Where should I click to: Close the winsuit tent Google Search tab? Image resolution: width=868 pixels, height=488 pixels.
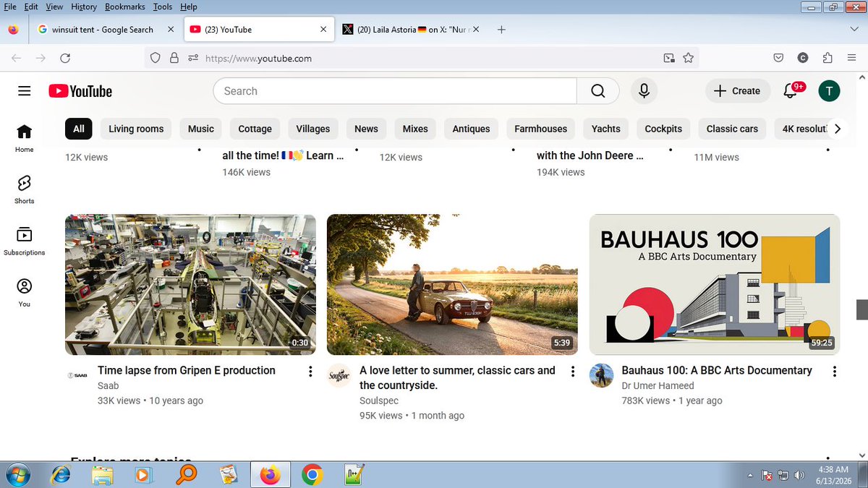171,30
